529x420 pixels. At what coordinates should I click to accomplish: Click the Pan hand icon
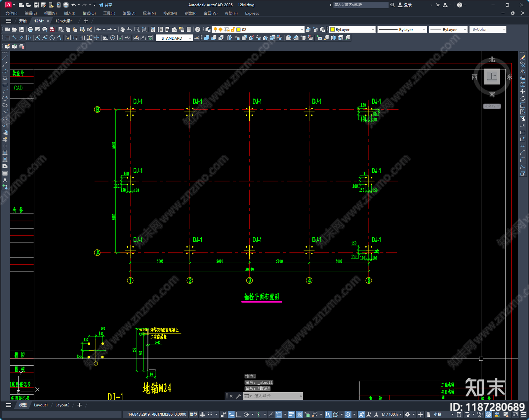(123, 29)
